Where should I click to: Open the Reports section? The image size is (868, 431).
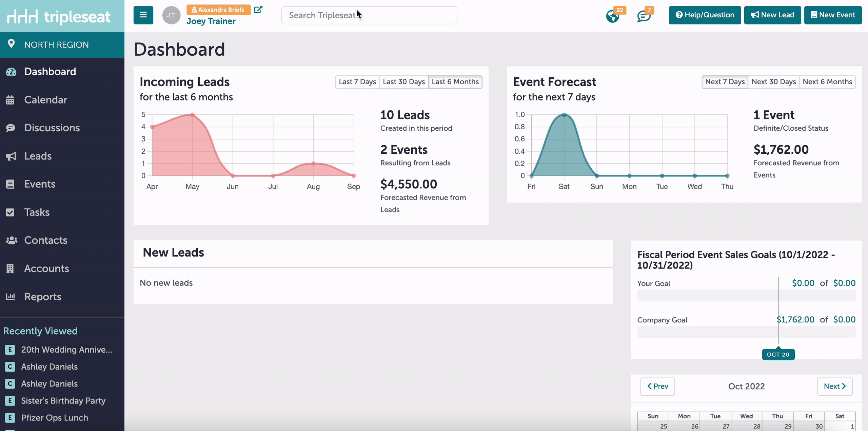point(42,296)
